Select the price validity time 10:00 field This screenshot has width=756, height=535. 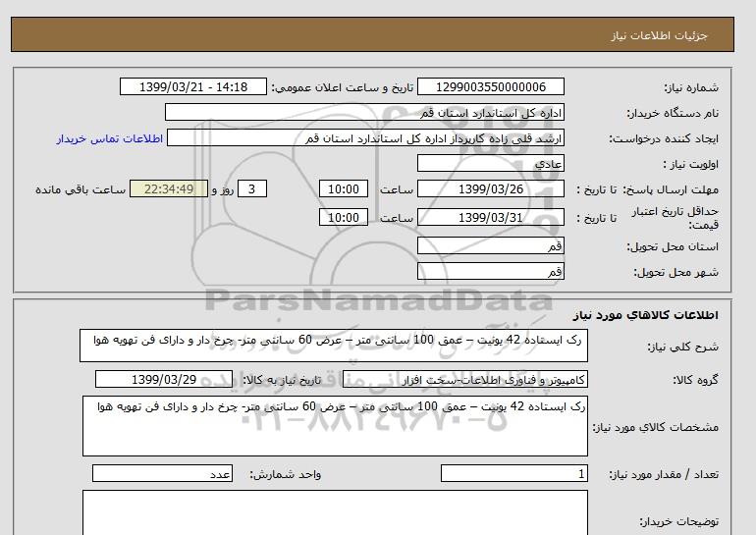tap(344, 217)
